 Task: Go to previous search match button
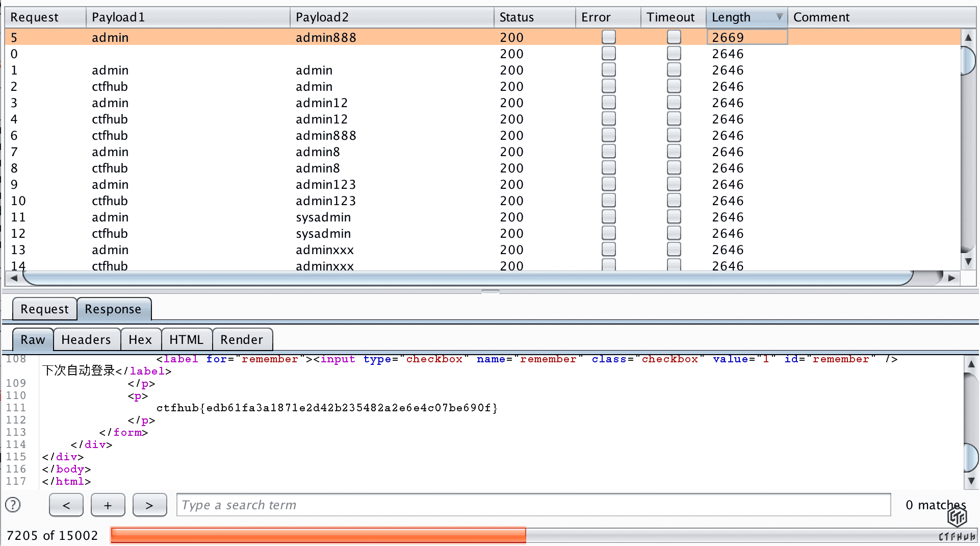coord(66,505)
